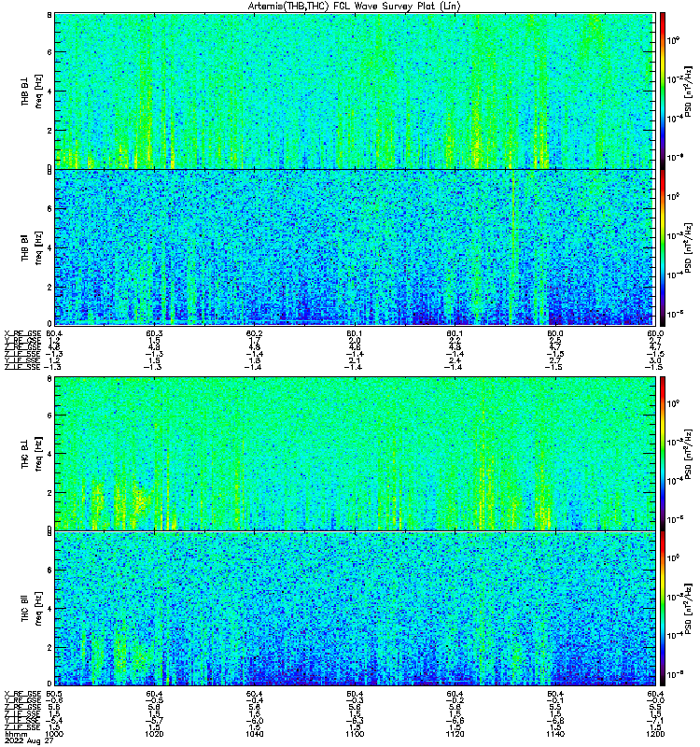The width and height of the screenshot is (700, 747).
Task: Click the '10⁻⁴' tick on THC B⊥ colorbar
Action: [x=673, y=480]
